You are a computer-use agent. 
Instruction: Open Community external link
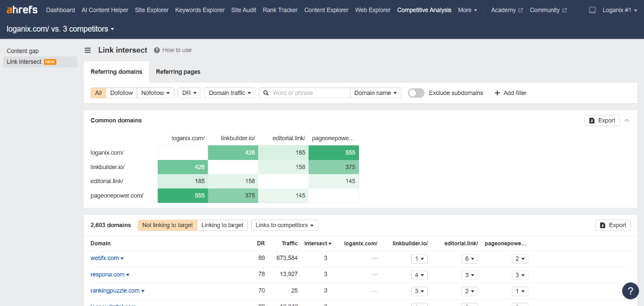coord(548,10)
